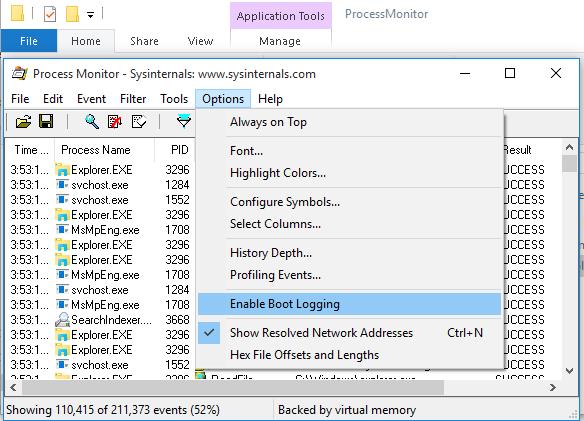Select the first MsMpEng.exe row with PID 1708
This screenshot has height=421, width=584.
(x=101, y=230)
